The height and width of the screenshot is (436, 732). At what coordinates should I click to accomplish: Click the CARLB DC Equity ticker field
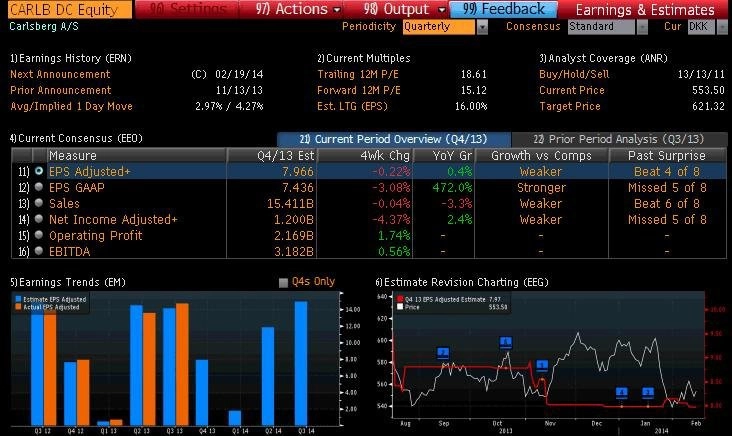tap(70, 9)
